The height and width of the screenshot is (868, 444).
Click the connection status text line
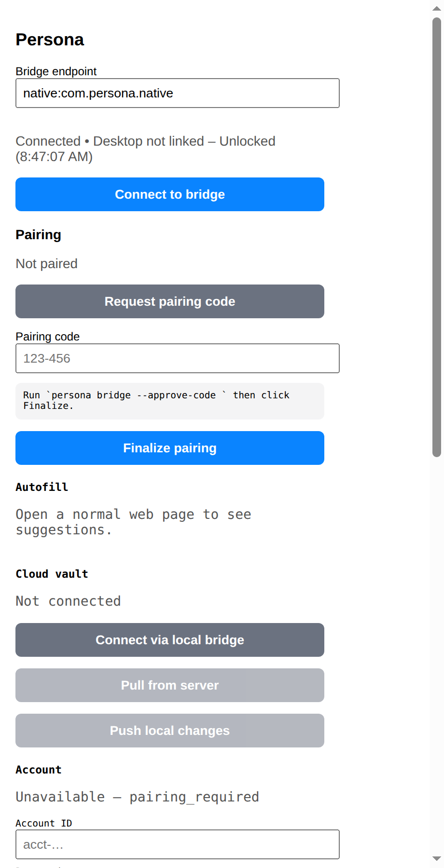[x=146, y=149]
